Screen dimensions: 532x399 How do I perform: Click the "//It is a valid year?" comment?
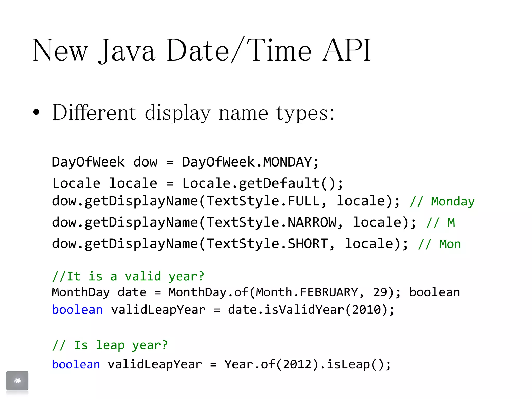(128, 276)
